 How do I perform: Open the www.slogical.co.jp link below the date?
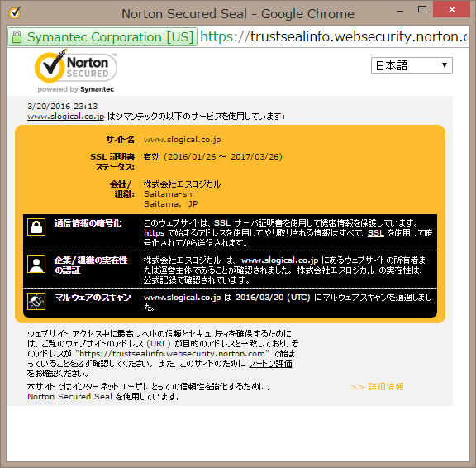[65, 117]
